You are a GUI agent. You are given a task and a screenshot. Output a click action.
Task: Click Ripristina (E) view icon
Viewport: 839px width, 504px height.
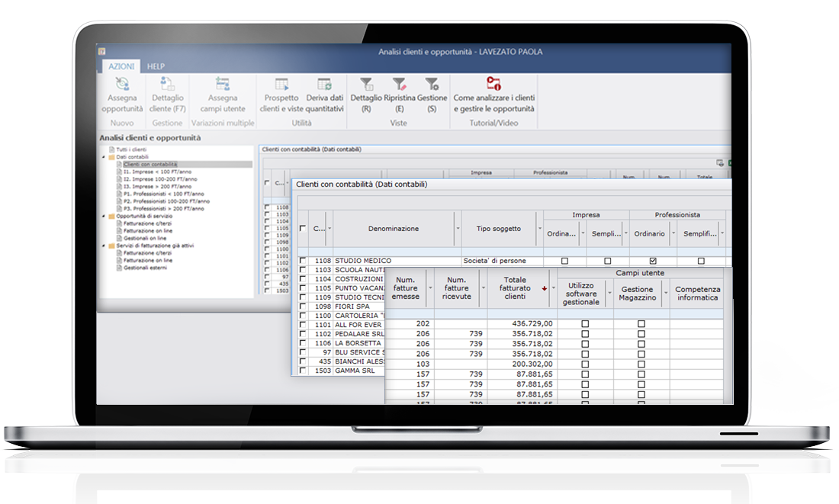(399, 84)
